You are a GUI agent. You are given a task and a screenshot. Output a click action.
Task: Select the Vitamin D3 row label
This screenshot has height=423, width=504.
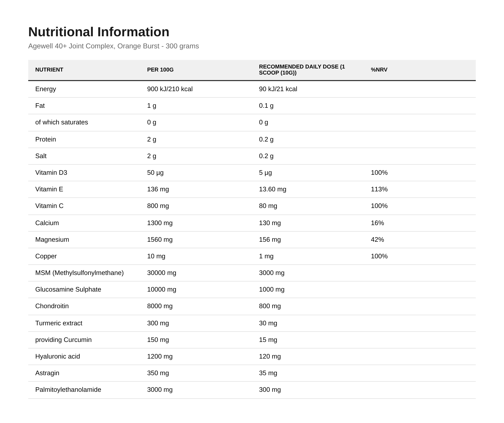pyautogui.click(x=51, y=173)
